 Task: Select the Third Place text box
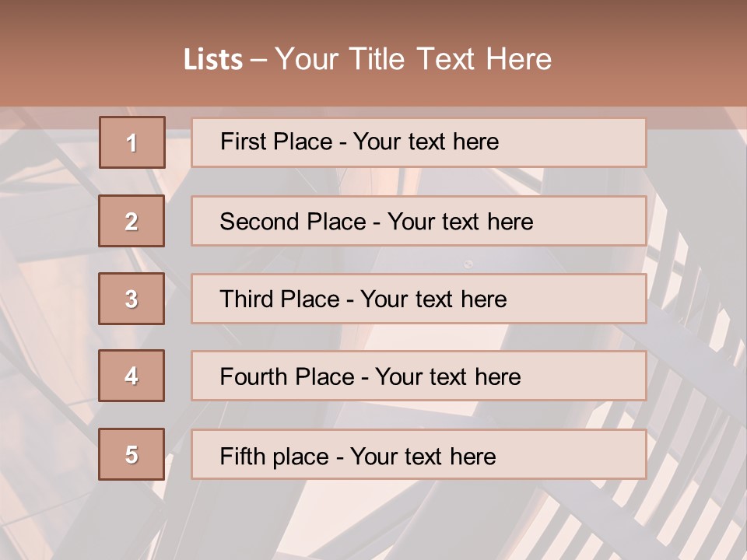click(x=419, y=299)
